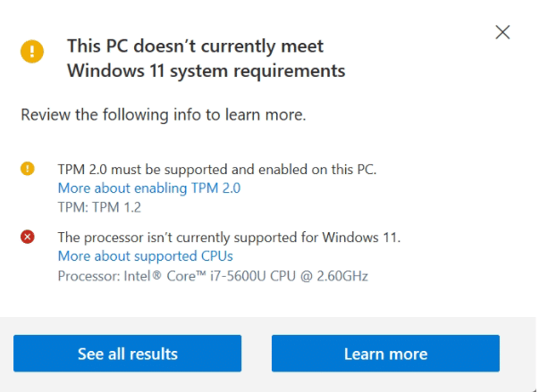Open More about supported CPUs link
This screenshot has height=392, width=539.
(x=146, y=256)
